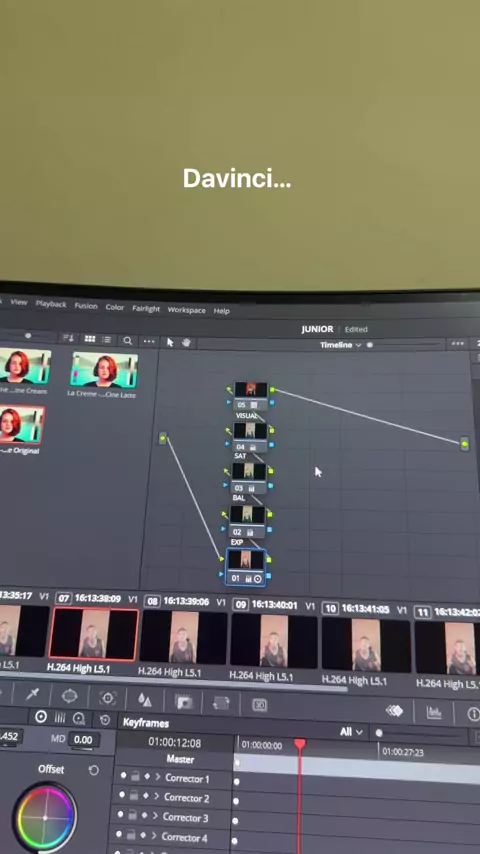Open the Keyframes palette diamond icon
Image resolution: width=480 pixels, height=854 pixels.
[394, 711]
